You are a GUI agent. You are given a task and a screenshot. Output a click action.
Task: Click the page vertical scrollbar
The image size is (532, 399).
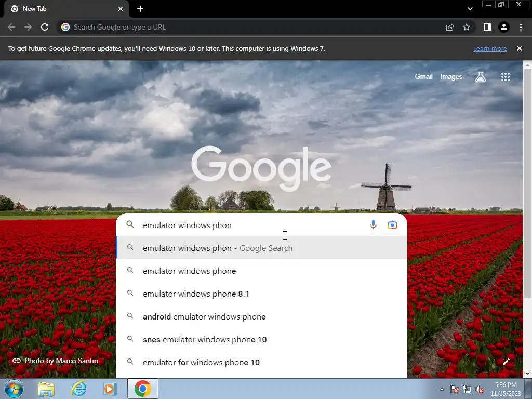(527, 183)
